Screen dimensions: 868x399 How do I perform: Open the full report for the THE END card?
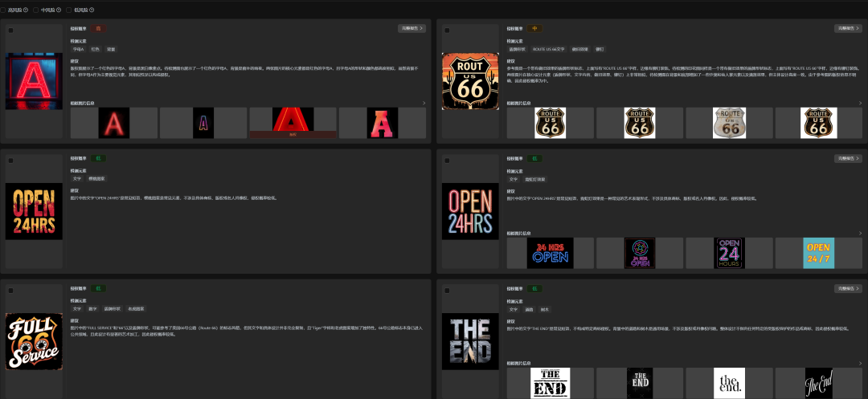tap(848, 288)
